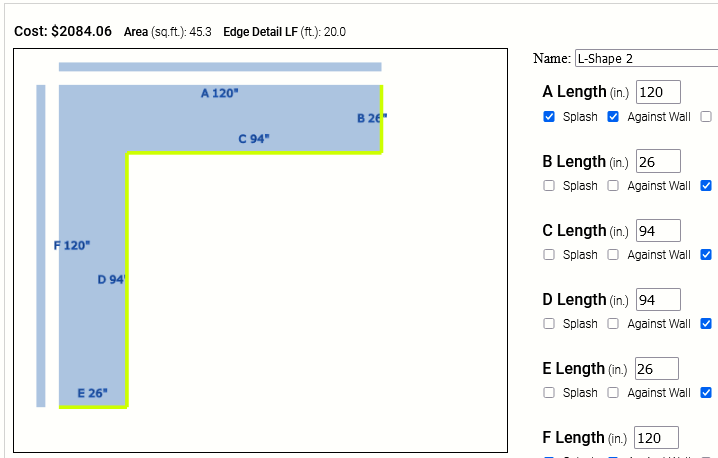Enable Splash for C Length
Viewport: 718px width, 458px height.
(x=549, y=255)
